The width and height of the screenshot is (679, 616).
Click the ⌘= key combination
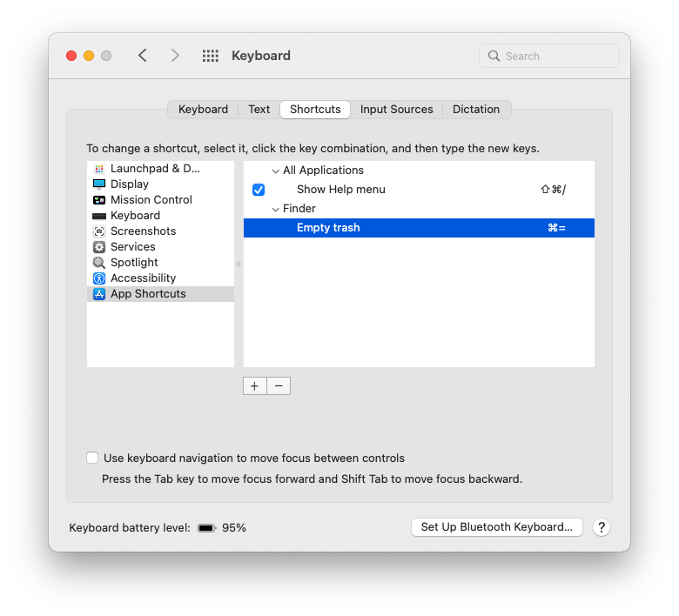tap(556, 228)
